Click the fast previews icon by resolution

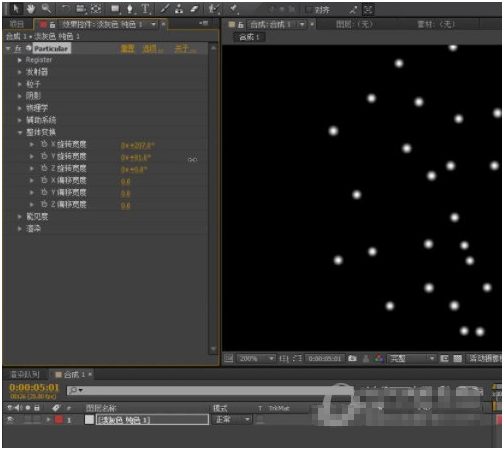pyautogui.click(x=444, y=358)
